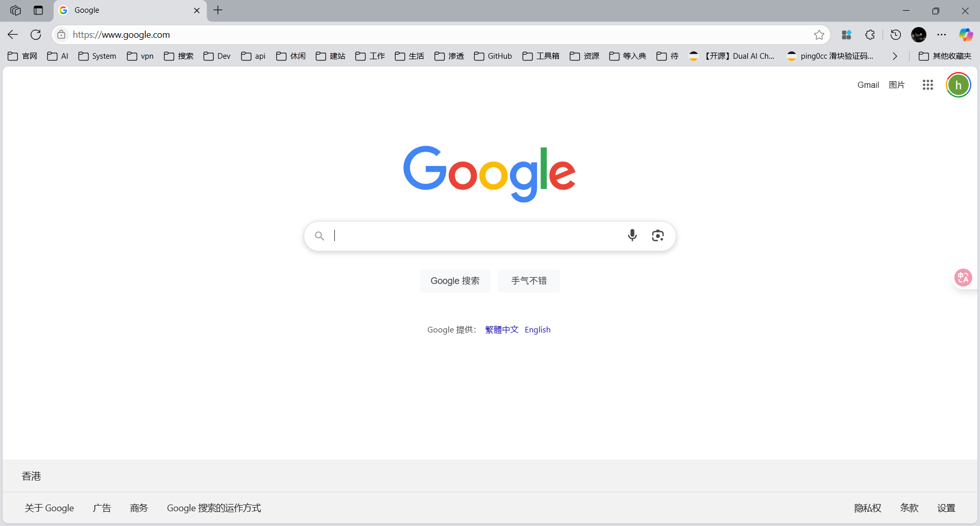Open the 其他收藏夹 folder
Screen dimensions: 980x526
(945, 56)
